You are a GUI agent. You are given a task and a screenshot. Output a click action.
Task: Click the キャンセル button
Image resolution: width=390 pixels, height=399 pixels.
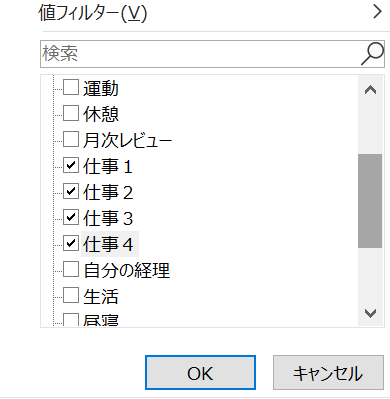[328, 372]
